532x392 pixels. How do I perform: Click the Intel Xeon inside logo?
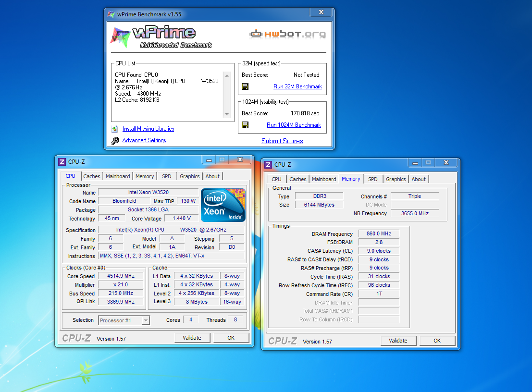click(223, 205)
